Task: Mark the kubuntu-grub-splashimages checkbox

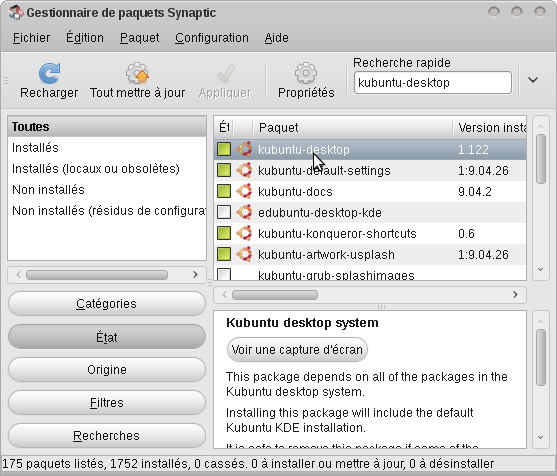Action: 224,274
